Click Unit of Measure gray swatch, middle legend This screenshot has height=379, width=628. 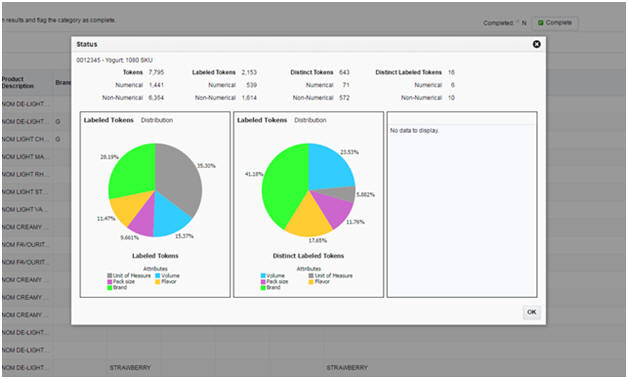pos(311,276)
